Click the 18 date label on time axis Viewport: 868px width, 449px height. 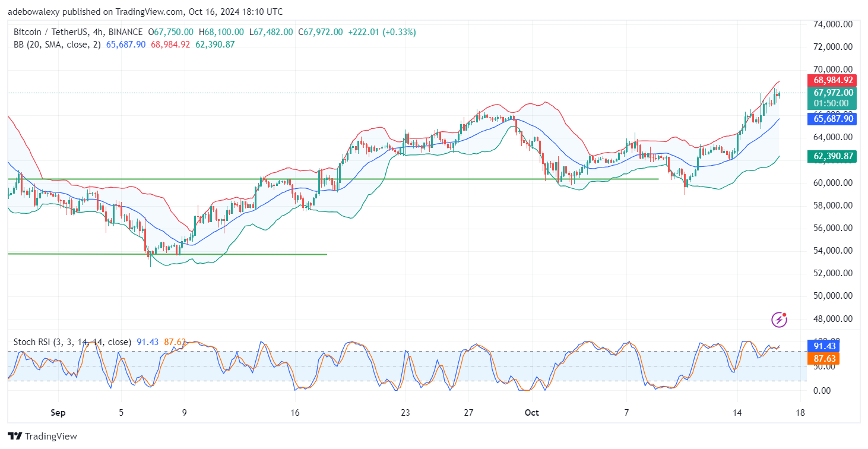[801, 412]
